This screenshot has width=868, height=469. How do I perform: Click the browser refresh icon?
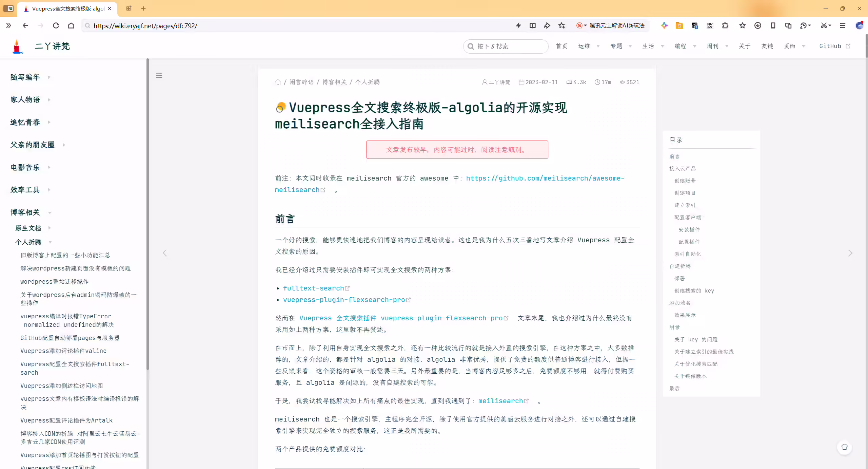point(56,26)
